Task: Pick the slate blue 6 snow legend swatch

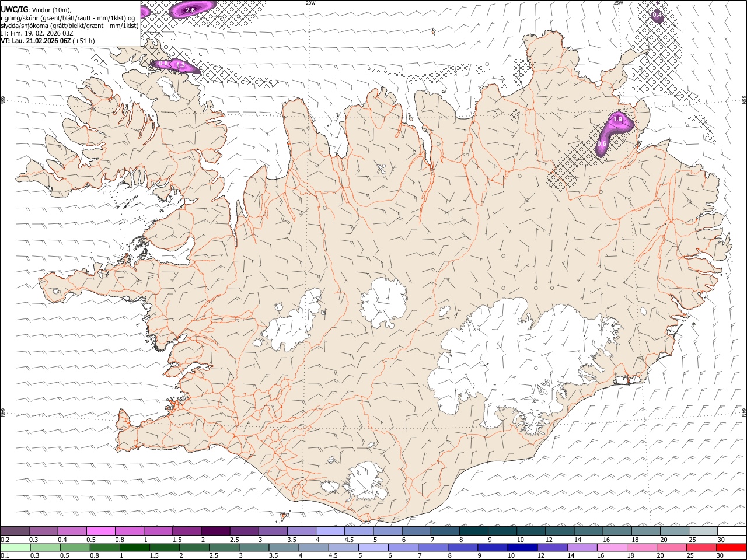Action: [x=416, y=531]
